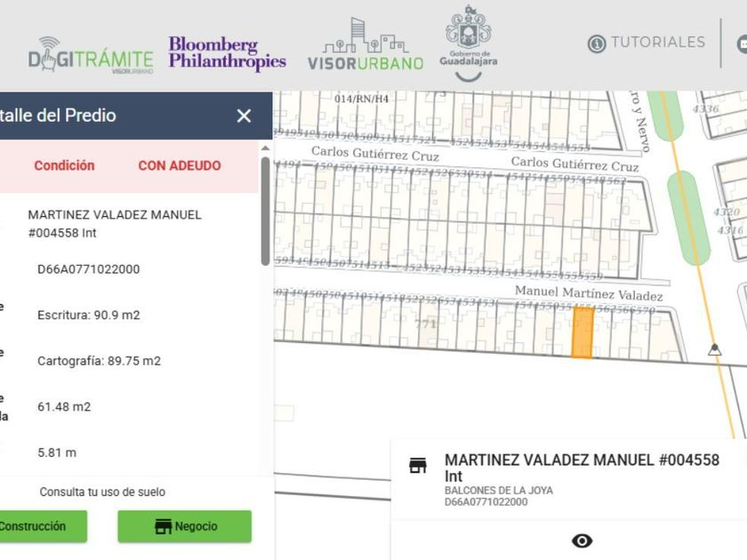Select the key D66A0771022000 in panel

89,269
